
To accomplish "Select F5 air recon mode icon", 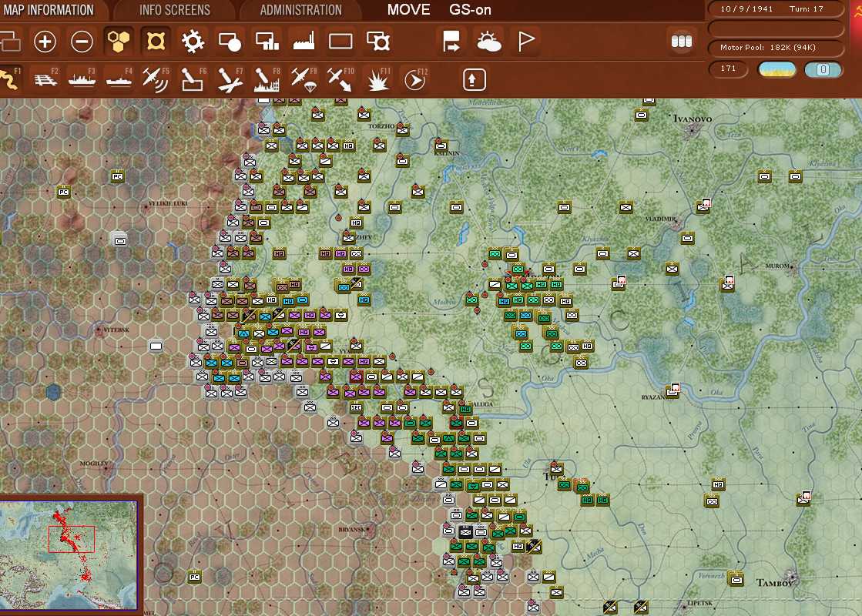I will pyautogui.click(x=156, y=79).
